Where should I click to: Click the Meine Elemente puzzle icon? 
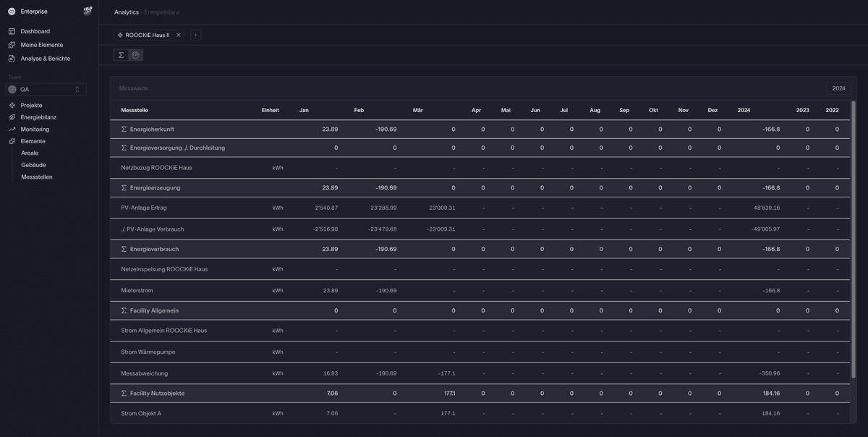click(x=12, y=45)
